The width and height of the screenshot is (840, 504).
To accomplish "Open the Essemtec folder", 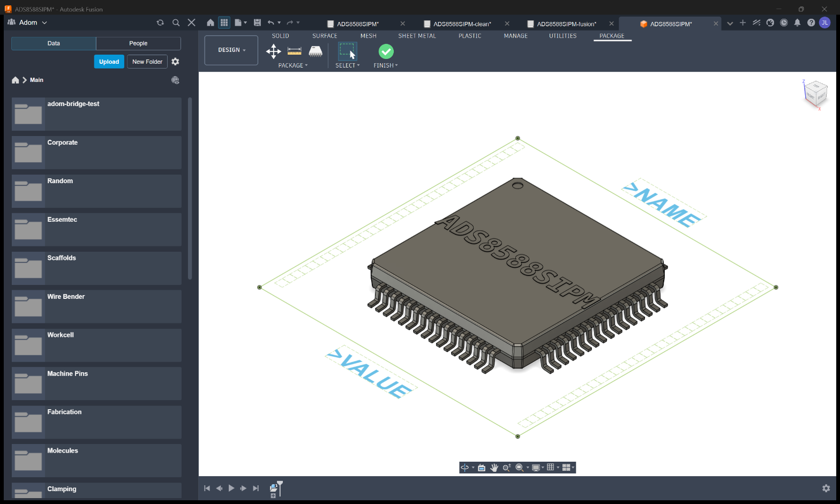I will pos(96,230).
